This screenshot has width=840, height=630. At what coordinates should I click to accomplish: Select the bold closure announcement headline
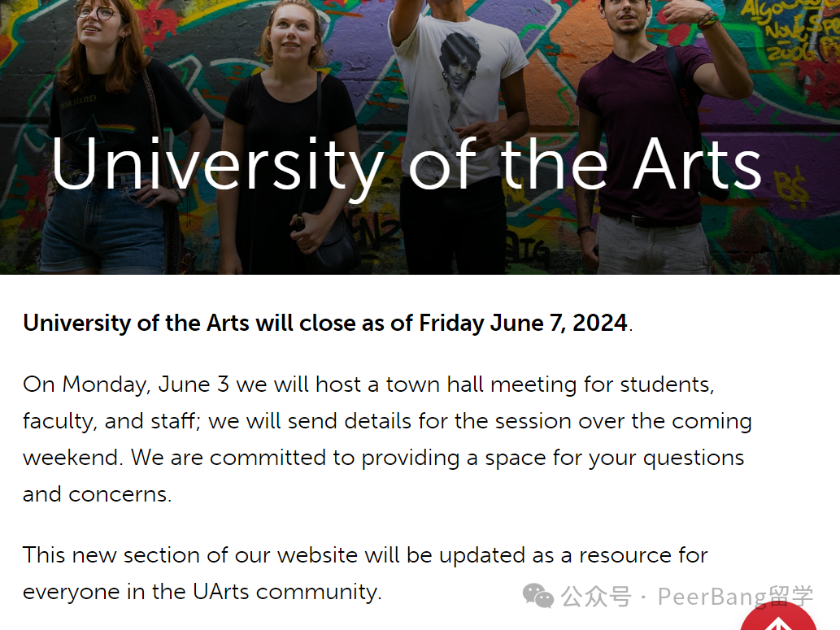(x=328, y=323)
